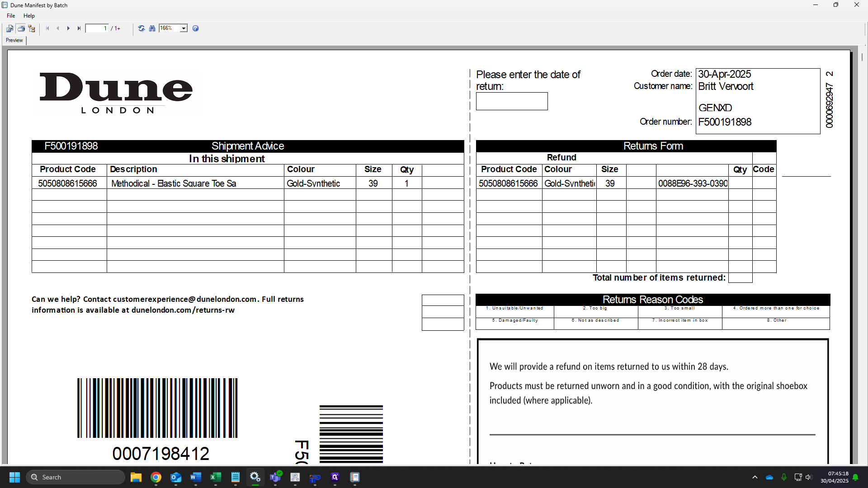868x488 pixels.
Task: Click the GENXD text in order box
Action: [x=715, y=108]
